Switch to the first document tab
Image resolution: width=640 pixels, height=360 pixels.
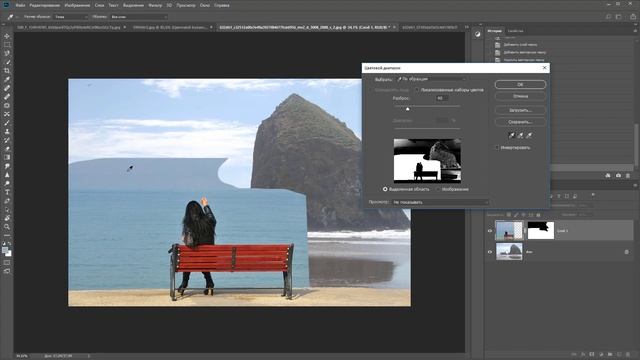pos(69,27)
